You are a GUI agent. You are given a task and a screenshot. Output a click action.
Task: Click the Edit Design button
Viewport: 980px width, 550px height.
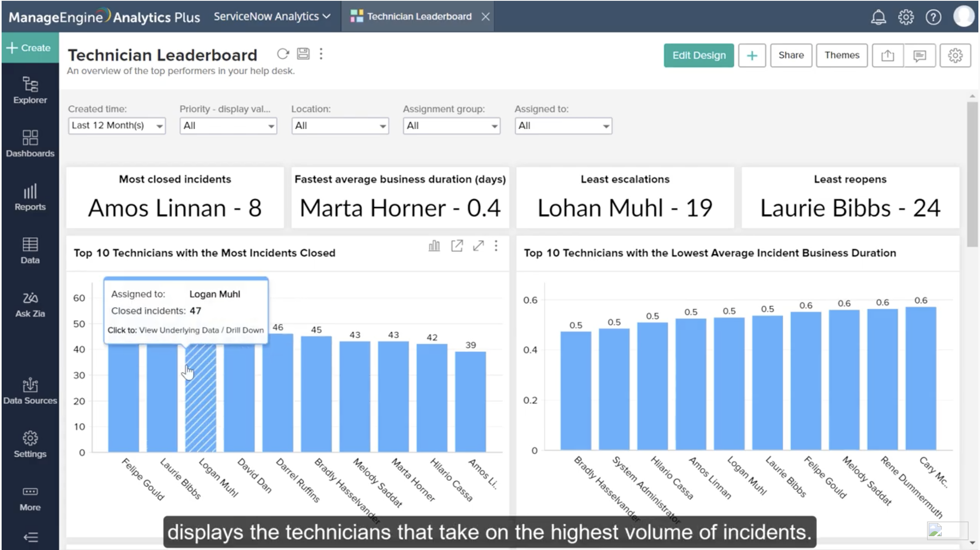pyautogui.click(x=698, y=55)
